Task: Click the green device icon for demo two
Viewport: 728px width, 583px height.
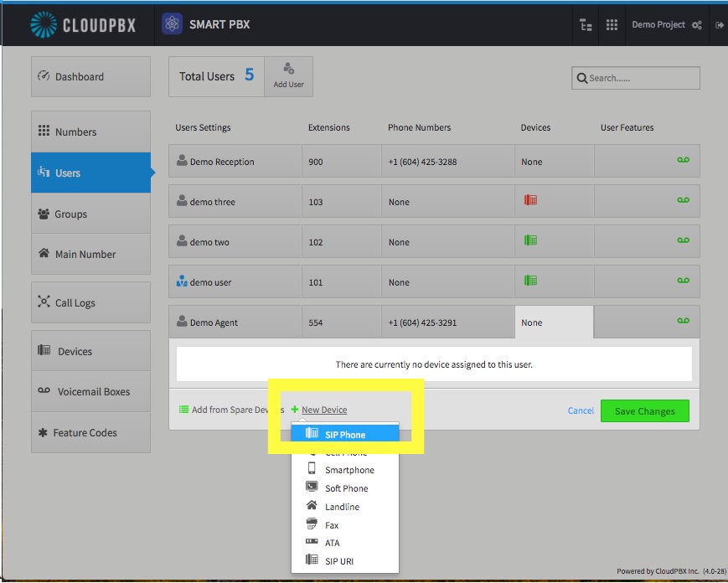Action: (530, 240)
